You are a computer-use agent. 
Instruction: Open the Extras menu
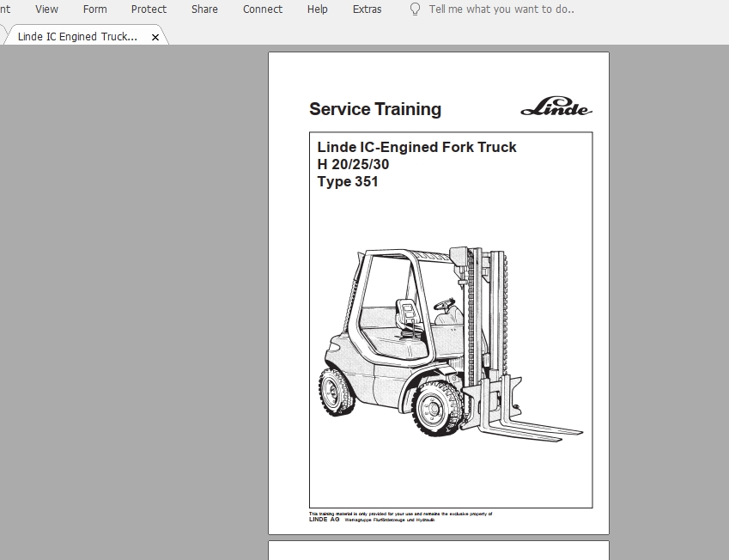367,9
